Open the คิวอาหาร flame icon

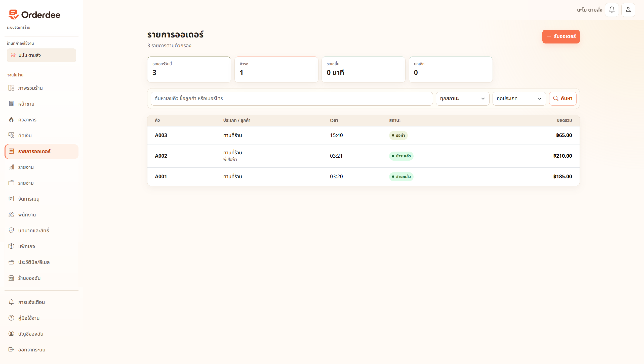coord(11,119)
